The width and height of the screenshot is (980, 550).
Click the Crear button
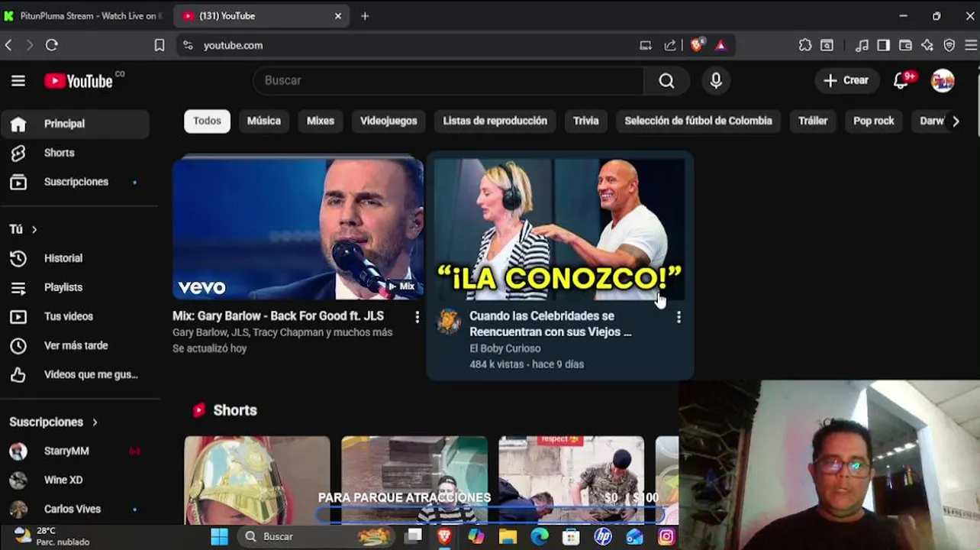[x=846, y=80]
